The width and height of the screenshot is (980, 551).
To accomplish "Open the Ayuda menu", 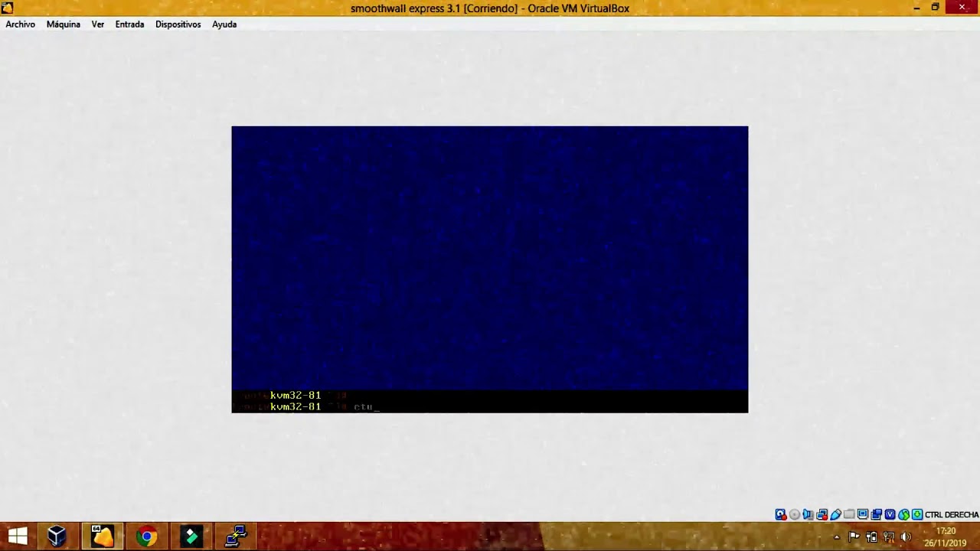I will [x=224, y=24].
